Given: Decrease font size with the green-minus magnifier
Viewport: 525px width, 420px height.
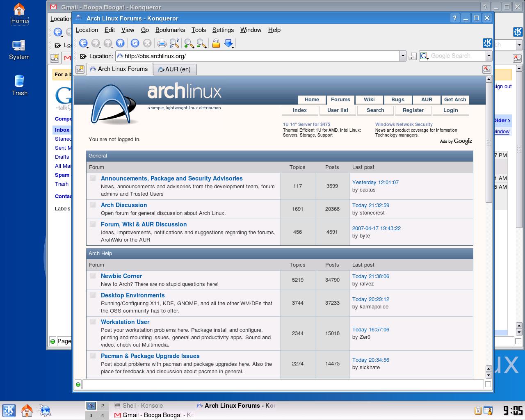Looking at the screenshot, I should point(201,43).
